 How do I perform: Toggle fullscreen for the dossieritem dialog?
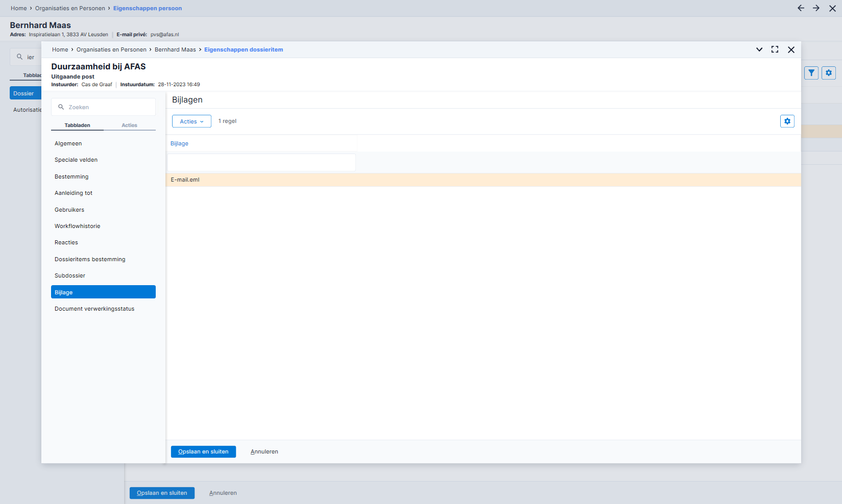coord(775,49)
